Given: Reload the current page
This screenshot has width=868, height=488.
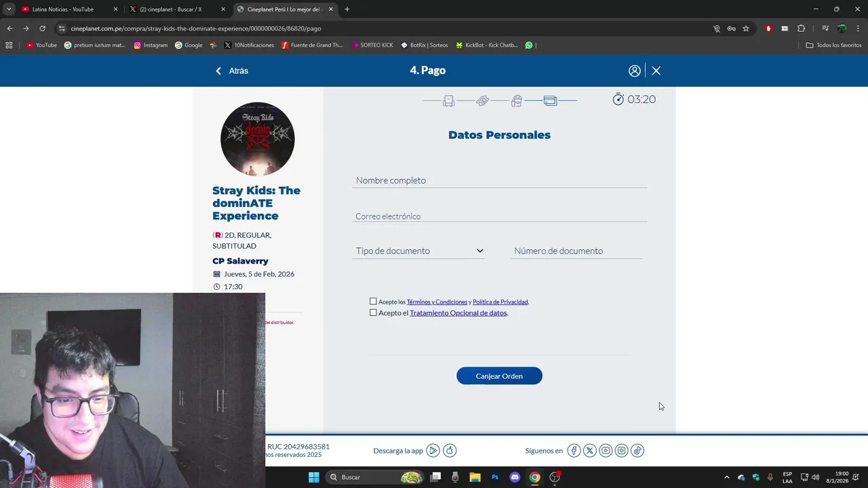Looking at the screenshot, I should coord(42,28).
